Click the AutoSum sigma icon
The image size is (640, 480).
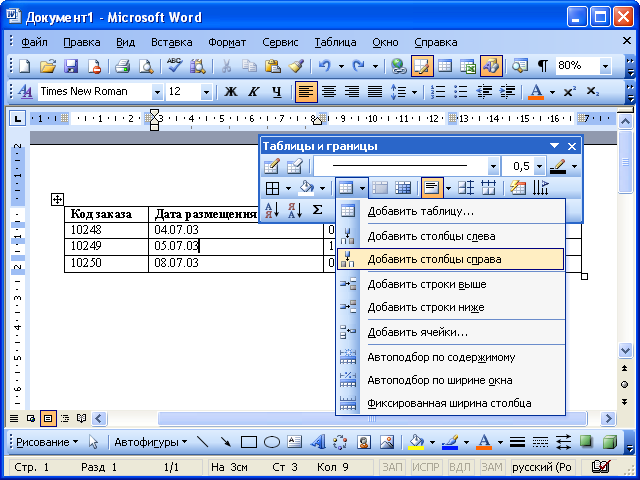(317, 210)
